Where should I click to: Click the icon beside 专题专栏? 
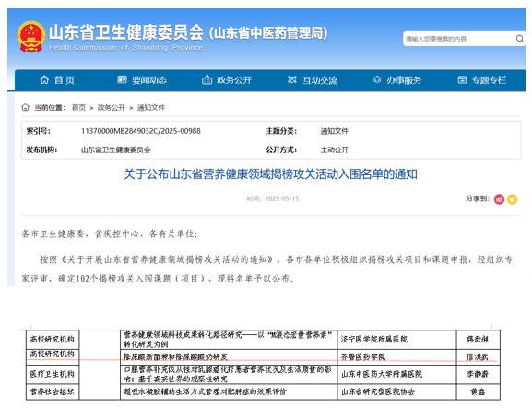(462, 80)
